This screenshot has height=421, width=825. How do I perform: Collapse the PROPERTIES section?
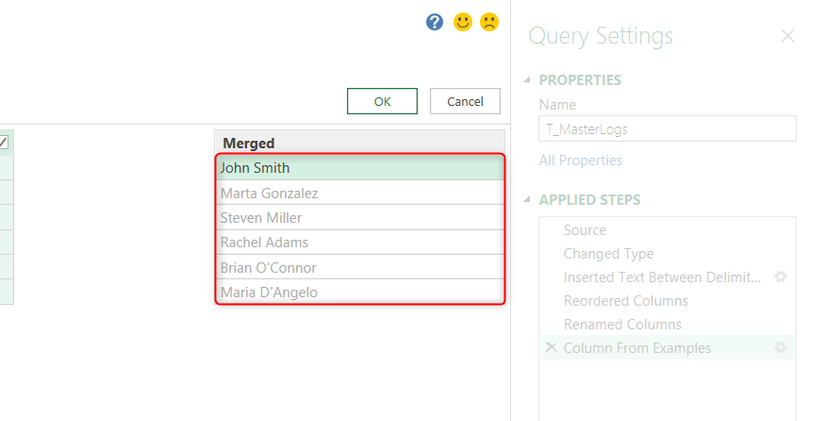pos(527,81)
